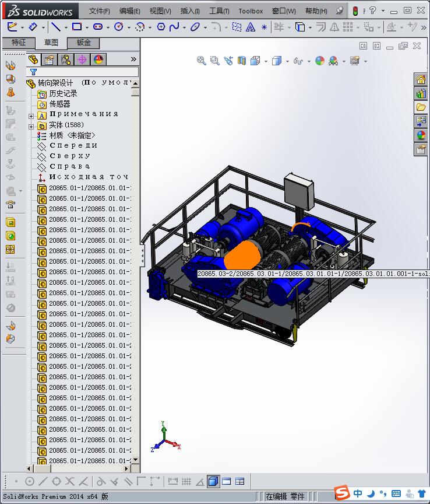Open the DimXpertManager tab

pyautogui.click(x=82, y=60)
